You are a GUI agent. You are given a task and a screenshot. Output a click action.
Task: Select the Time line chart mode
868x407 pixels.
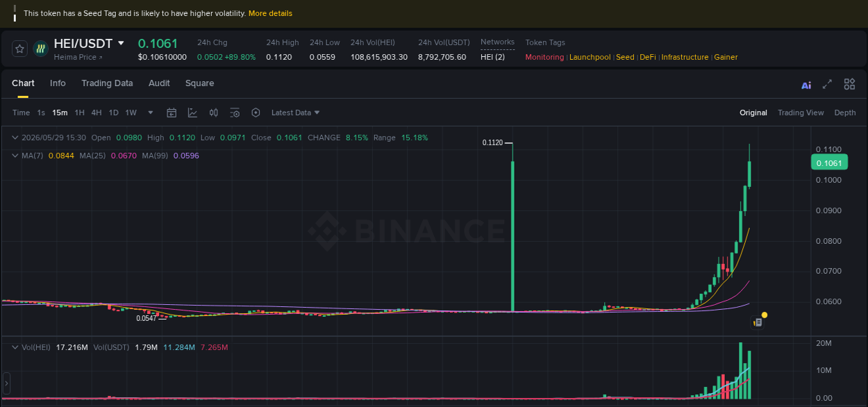pyautogui.click(x=21, y=113)
